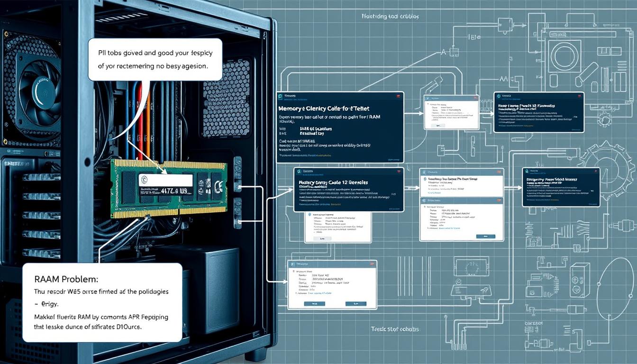This screenshot has height=364, width=637.
Task: Click the title icon of the middle-left dark dialog
Action: click(300, 172)
